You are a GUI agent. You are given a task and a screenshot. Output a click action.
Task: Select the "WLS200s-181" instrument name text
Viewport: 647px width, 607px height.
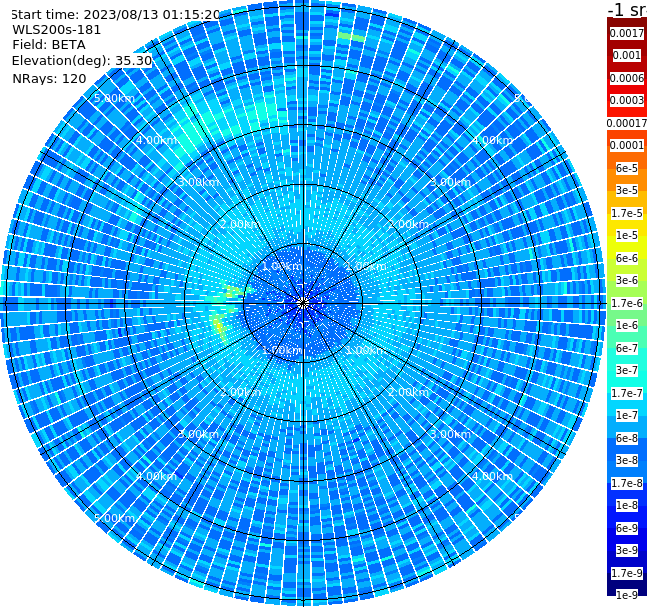[x=57, y=30]
